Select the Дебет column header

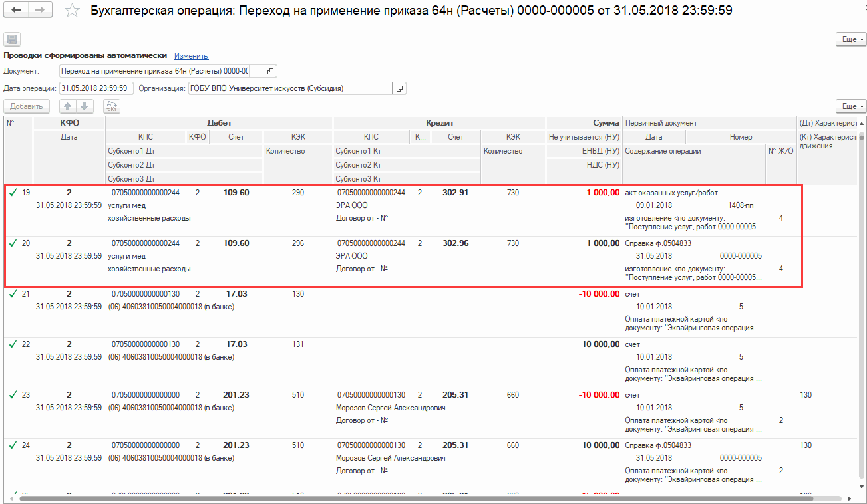pos(219,123)
